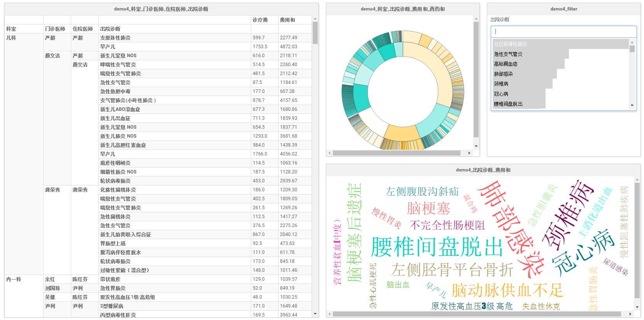Image resolution: width=644 pixels, height=320 pixels.
Task: Choose 冠心病 from the filter dropdown list
Action: pos(501,94)
